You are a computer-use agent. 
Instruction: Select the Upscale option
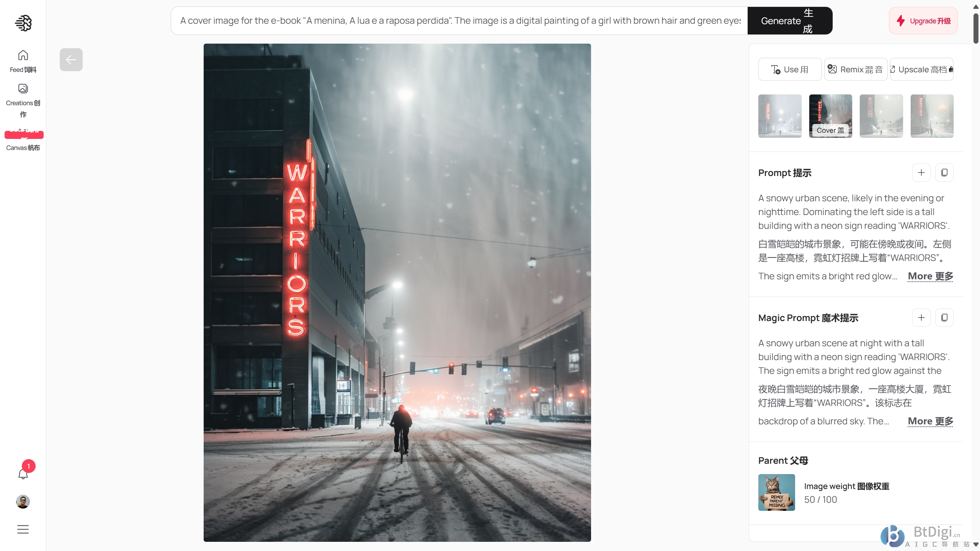click(921, 69)
